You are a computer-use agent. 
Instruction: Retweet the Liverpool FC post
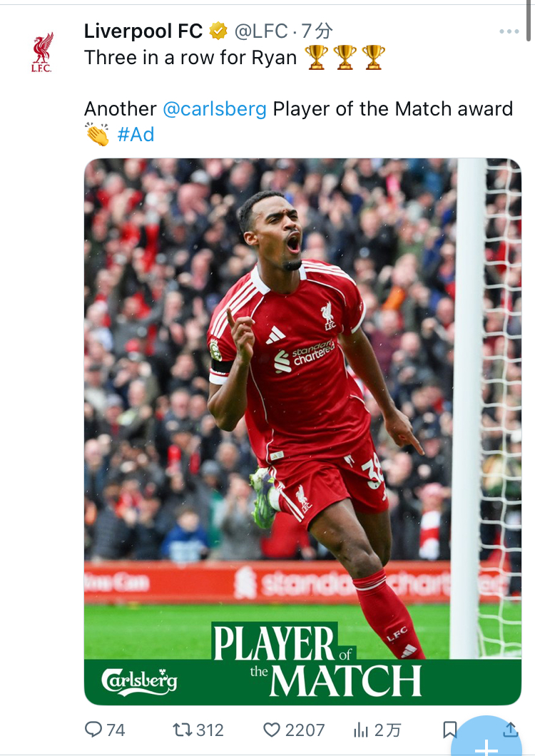tap(183, 730)
